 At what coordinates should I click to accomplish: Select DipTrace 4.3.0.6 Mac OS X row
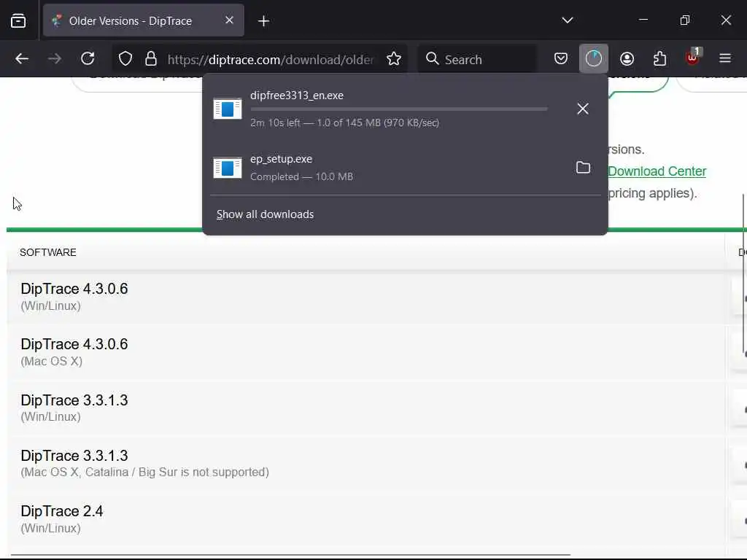(x=365, y=352)
